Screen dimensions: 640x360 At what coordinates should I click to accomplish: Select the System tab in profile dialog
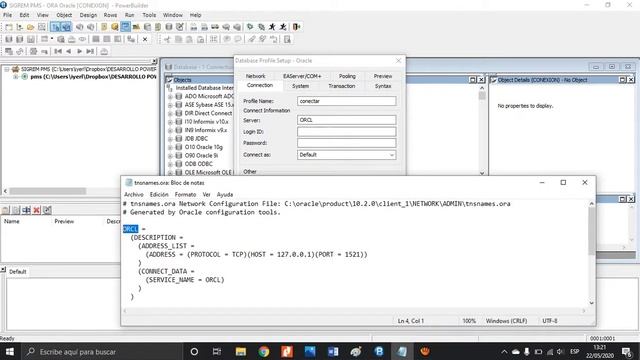300,86
